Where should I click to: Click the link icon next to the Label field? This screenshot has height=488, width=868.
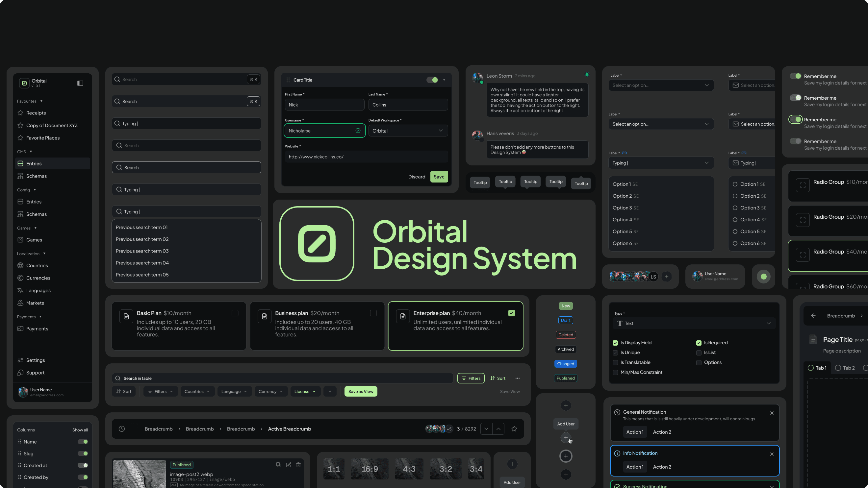coord(624,153)
